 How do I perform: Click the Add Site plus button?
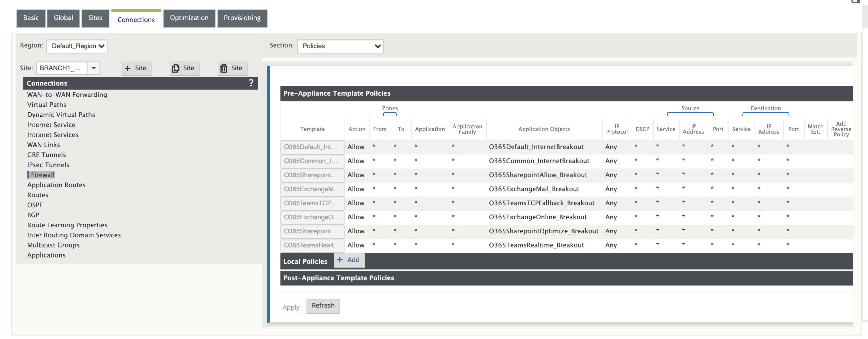136,68
